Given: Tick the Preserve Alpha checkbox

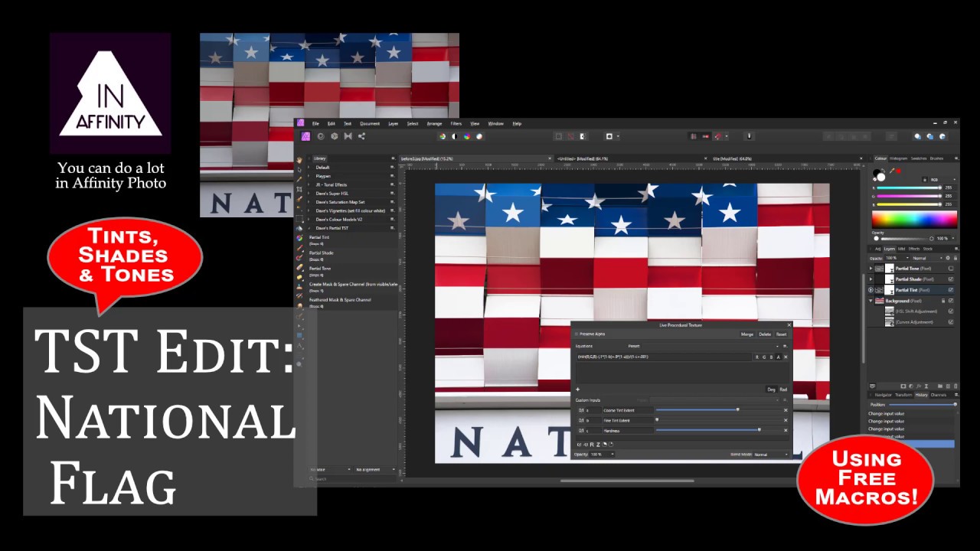Looking at the screenshot, I should (577, 334).
